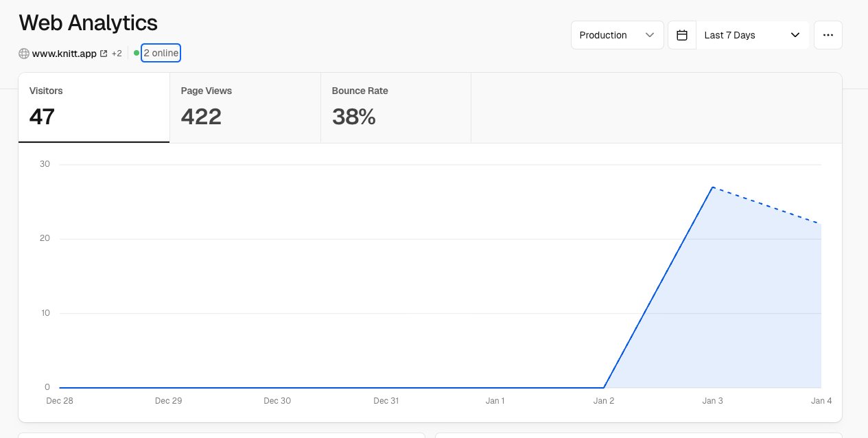Click the chevron arrow in Production selector
The width and height of the screenshot is (868, 438).
pos(649,35)
